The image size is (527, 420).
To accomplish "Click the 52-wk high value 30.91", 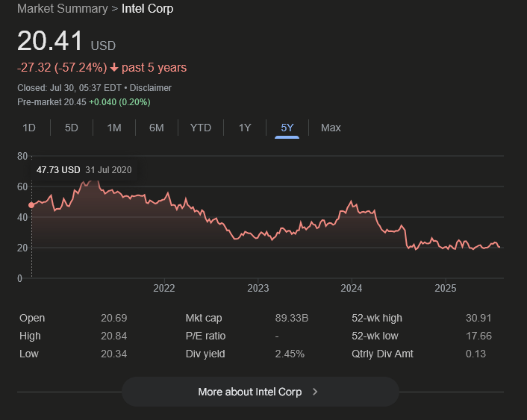I will (478, 318).
